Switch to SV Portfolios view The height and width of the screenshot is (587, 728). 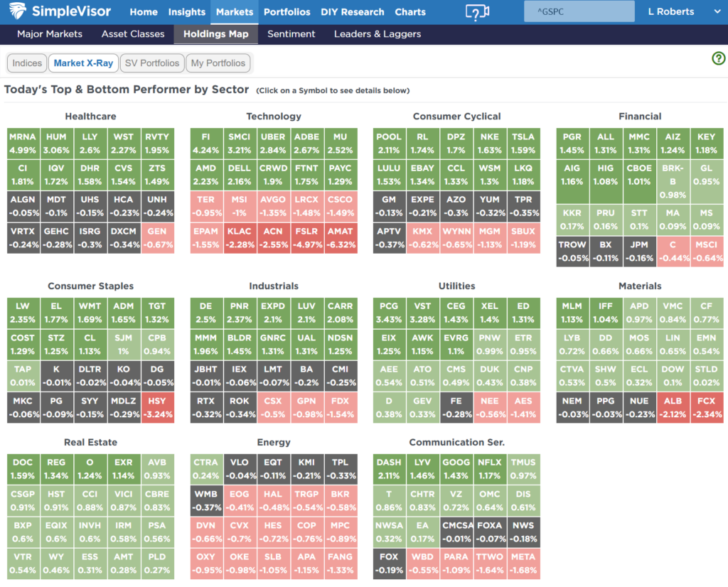(151, 63)
